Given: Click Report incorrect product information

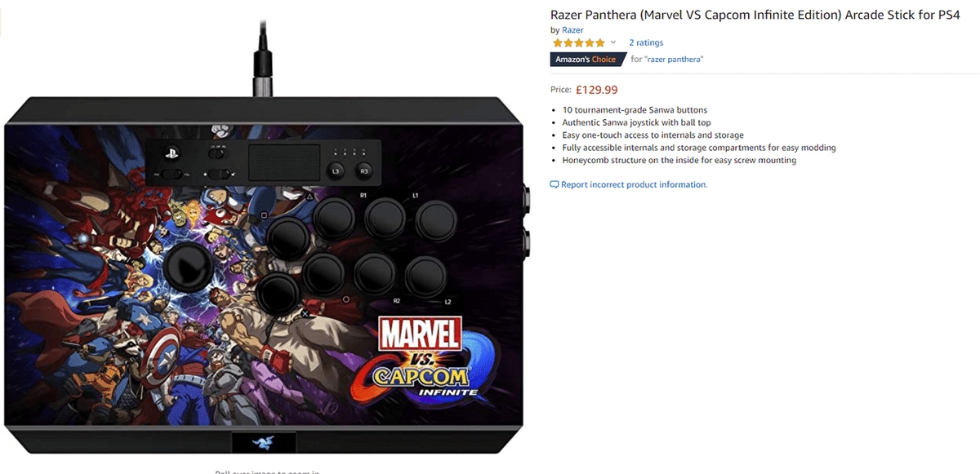Looking at the screenshot, I should click(x=635, y=184).
